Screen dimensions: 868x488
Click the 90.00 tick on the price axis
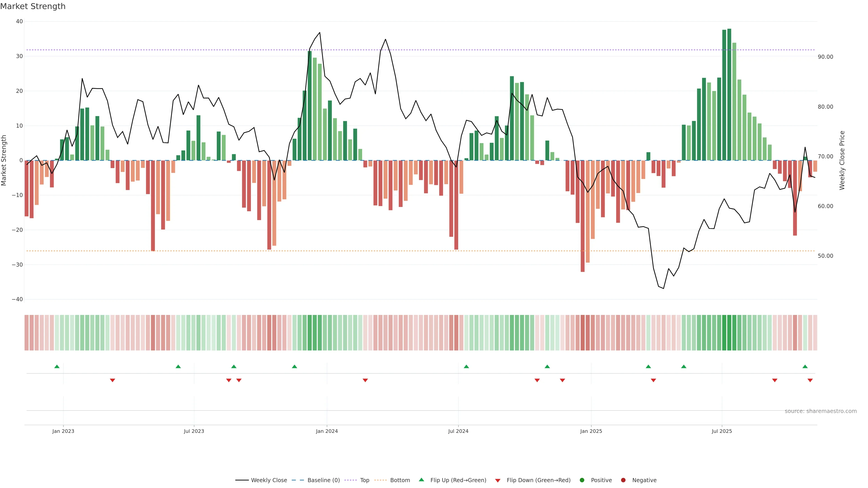825,57
